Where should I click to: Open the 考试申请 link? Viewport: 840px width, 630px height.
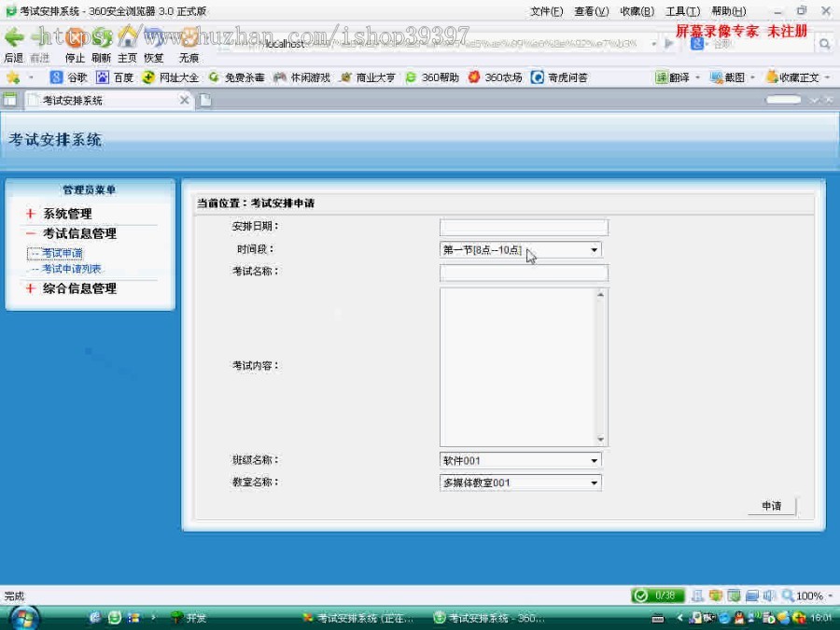[x=63, y=253]
